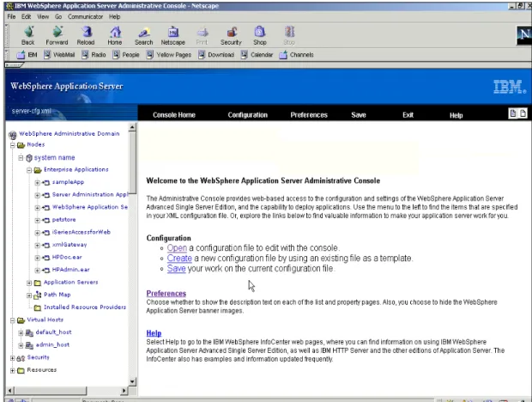The width and height of the screenshot is (532, 402).
Task: Open the Channels bookmark folder
Action: [297, 55]
